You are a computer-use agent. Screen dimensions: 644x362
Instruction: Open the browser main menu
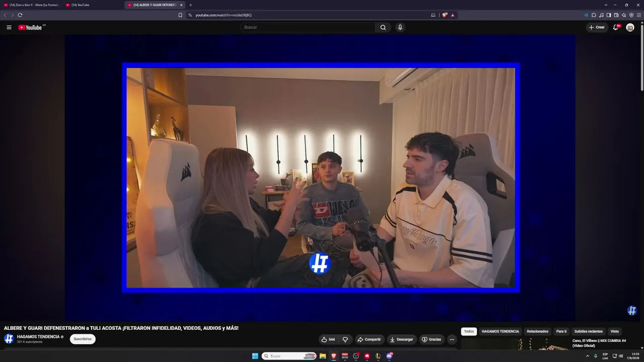[x=639, y=15]
